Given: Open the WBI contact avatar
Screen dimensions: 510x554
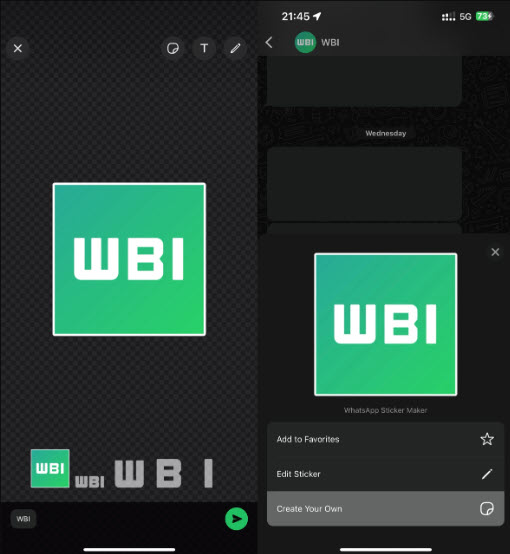Looking at the screenshot, I should (x=305, y=42).
